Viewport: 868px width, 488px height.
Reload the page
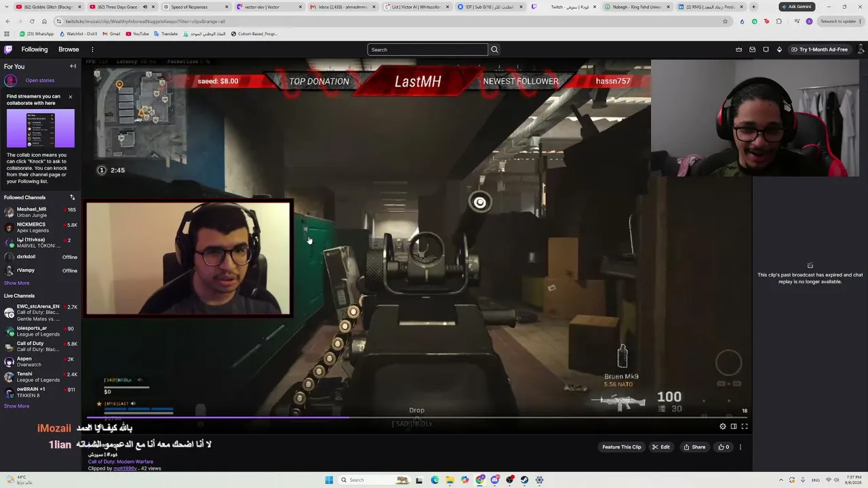31,21
